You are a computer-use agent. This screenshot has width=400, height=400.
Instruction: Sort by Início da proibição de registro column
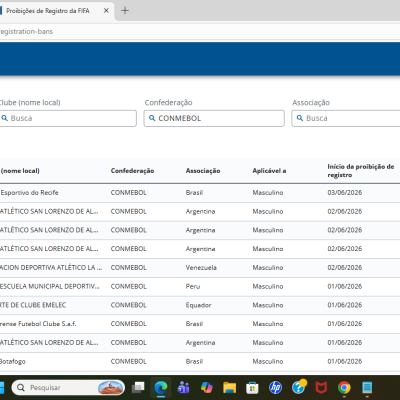pos(361,171)
